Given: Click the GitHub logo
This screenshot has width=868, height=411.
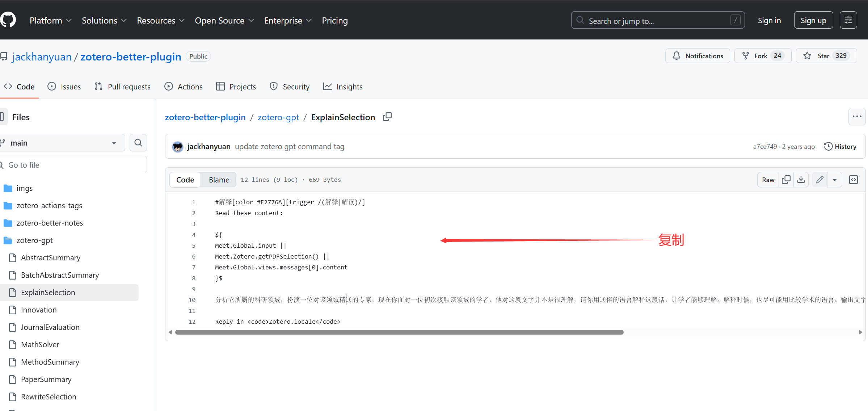Looking at the screenshot, I should click(x=8, y=20).
